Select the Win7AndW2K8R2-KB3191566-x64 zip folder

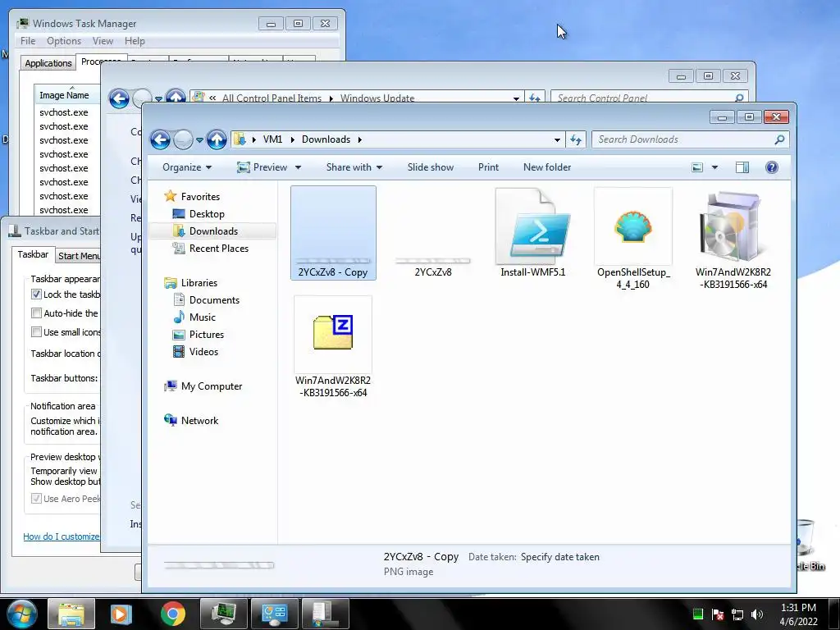coord(333,347)
